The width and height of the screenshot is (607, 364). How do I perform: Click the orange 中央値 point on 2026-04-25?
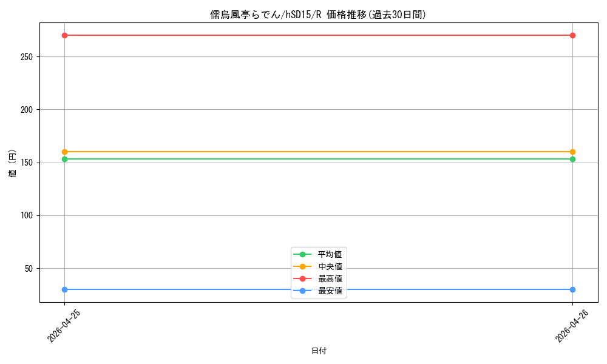[65, 152]
